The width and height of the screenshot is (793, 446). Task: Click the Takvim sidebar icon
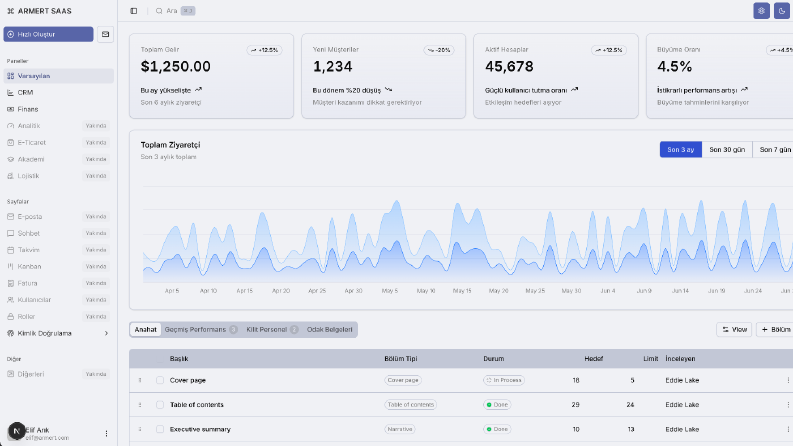tap(11, 250)
